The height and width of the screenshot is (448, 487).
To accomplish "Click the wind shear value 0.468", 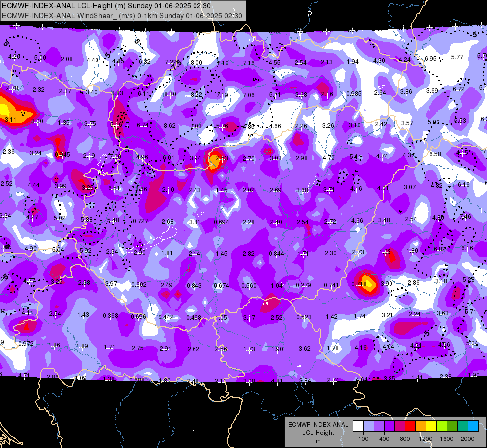I will [x=194, y=317].
